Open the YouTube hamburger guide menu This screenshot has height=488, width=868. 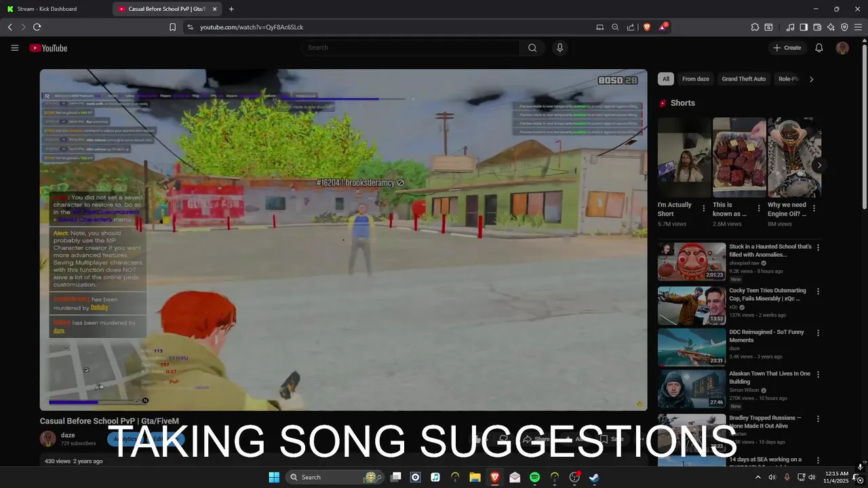(14, 47)
